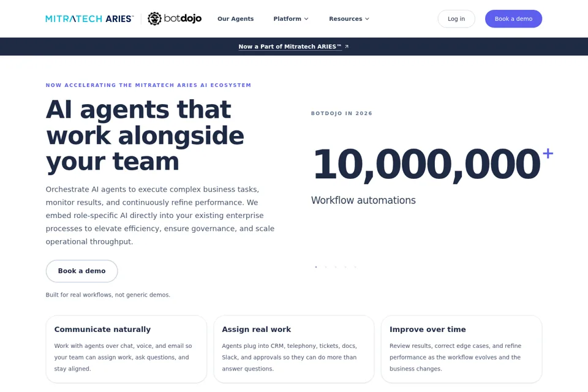
Task: Select the first carousel dot
Action: [316, 267]
